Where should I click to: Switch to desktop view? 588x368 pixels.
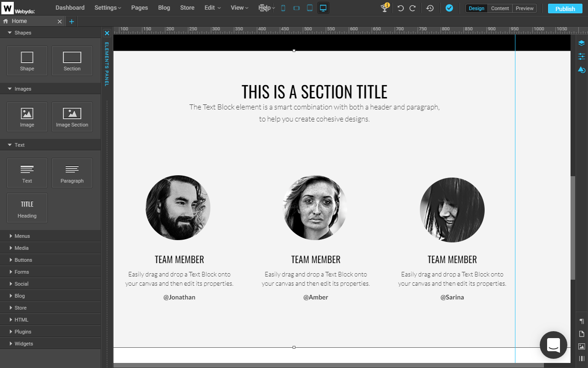tap(323, 8)
